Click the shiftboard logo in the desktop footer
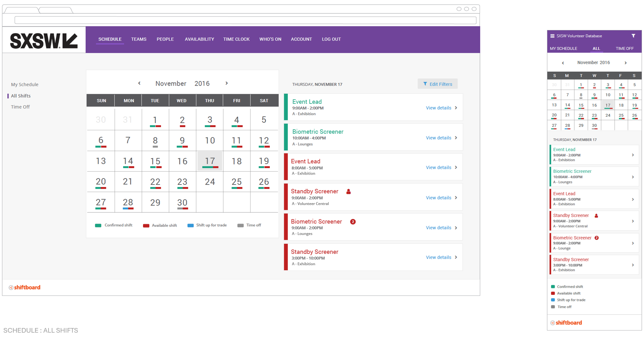Viewport: 644px width, 338px height. tap(25, 287)
